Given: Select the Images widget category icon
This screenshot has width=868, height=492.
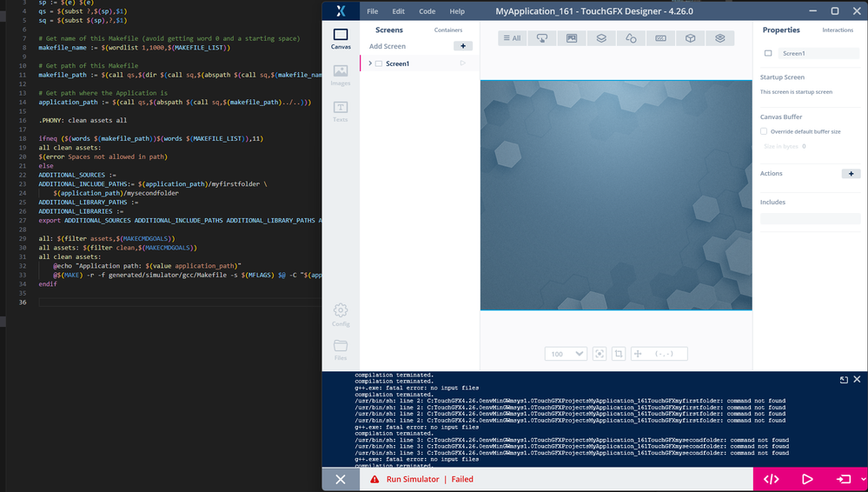Looking at the screenshot, I should click(572, 38).
